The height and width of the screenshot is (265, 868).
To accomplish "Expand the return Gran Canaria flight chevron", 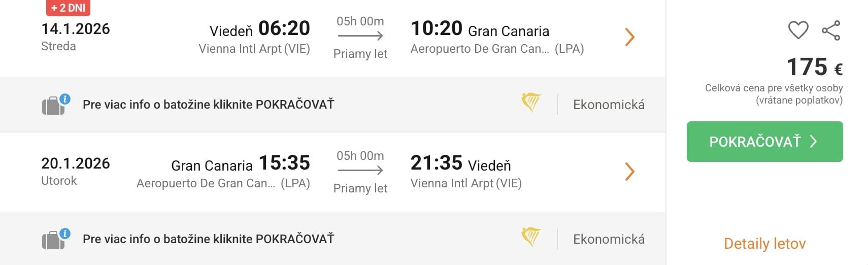I will point(629,172).
